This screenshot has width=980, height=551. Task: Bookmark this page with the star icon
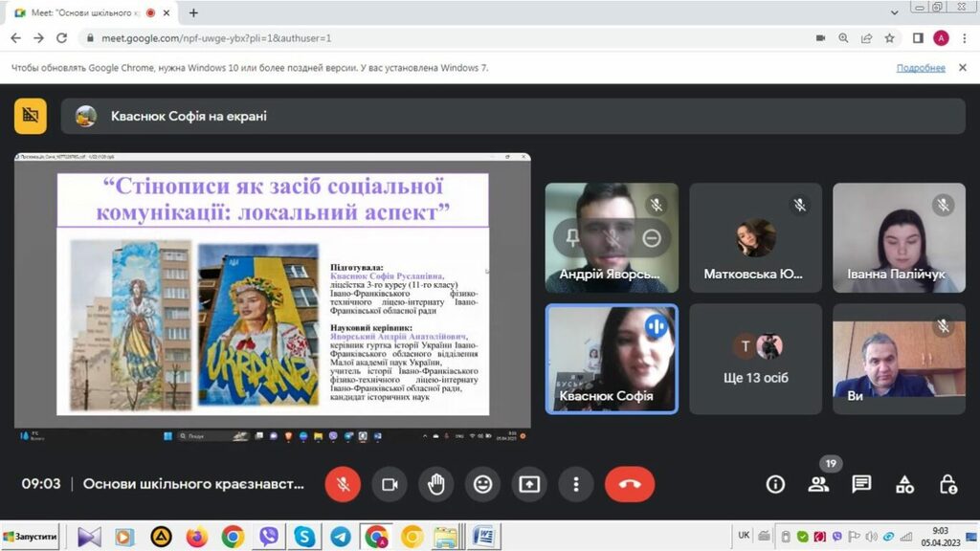click(889, 38)
